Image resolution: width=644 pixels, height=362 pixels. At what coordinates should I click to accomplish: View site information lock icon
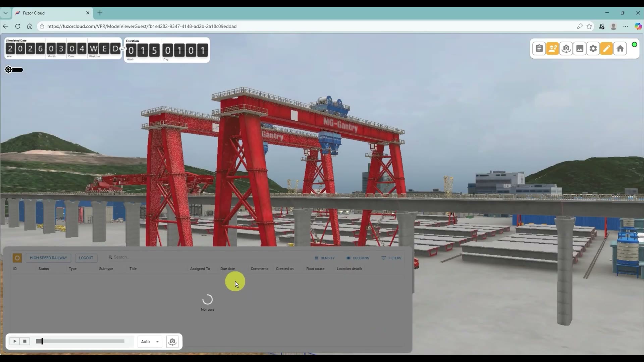[42, 26]
